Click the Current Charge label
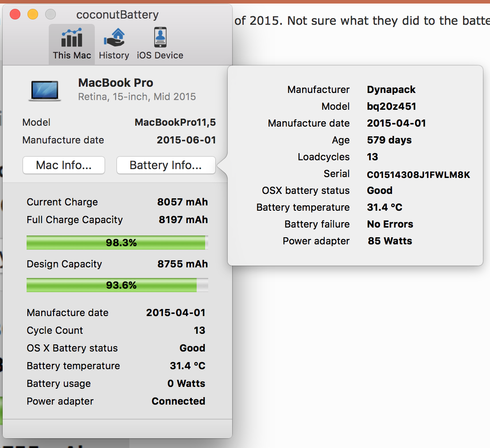This screenshot has height=448, width=490. point(62,202)
